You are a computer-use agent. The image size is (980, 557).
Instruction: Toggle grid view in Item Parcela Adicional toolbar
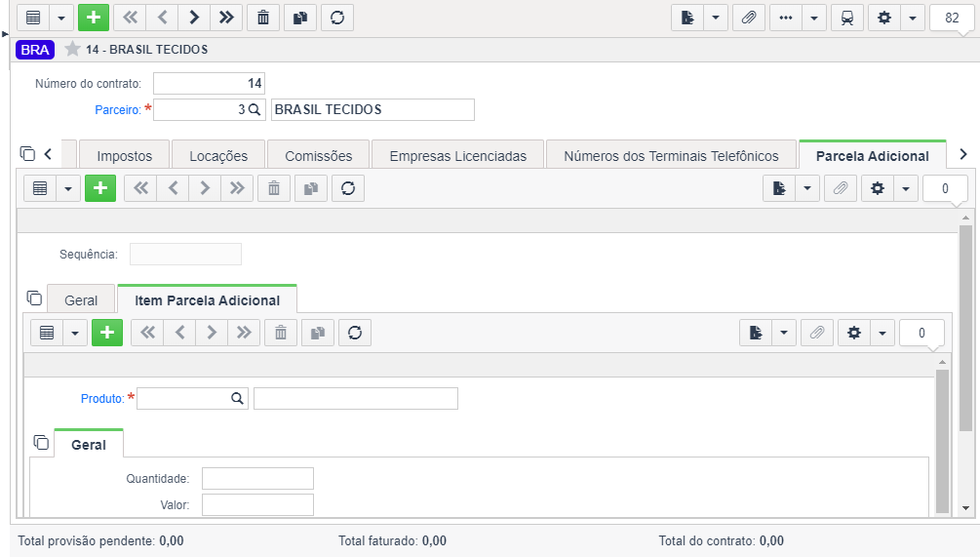click(x=47, y=333)
